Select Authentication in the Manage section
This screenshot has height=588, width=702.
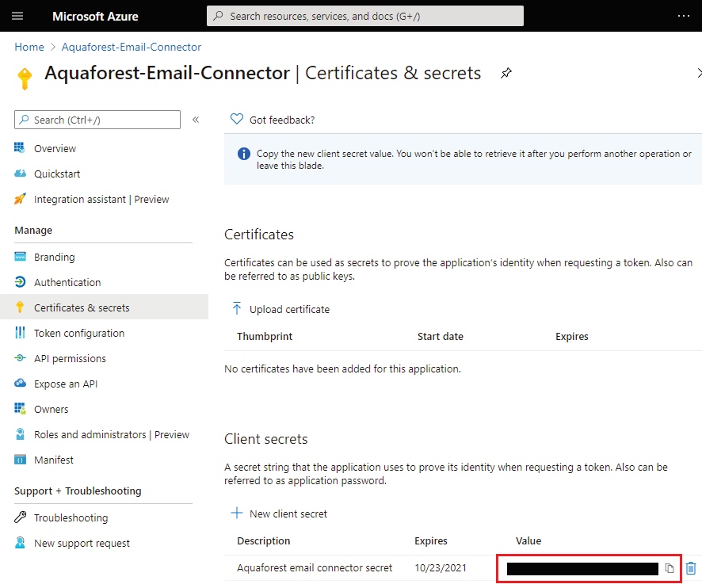(x=67, y=282)
